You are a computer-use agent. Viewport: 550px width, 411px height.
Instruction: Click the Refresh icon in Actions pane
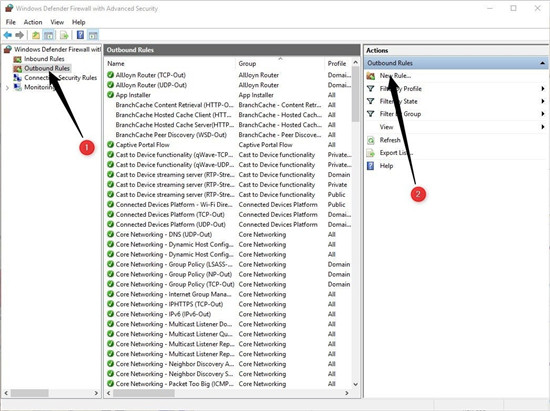point(371,140)
